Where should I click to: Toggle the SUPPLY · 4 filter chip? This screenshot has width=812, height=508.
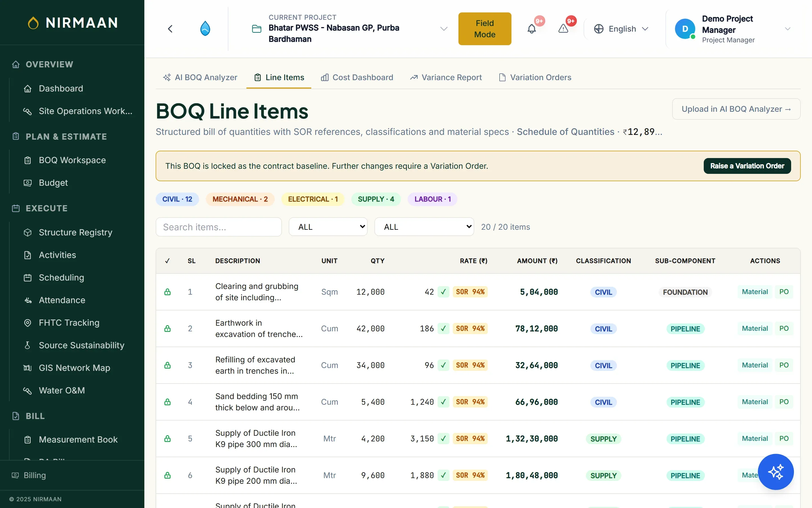pos(376,199)
